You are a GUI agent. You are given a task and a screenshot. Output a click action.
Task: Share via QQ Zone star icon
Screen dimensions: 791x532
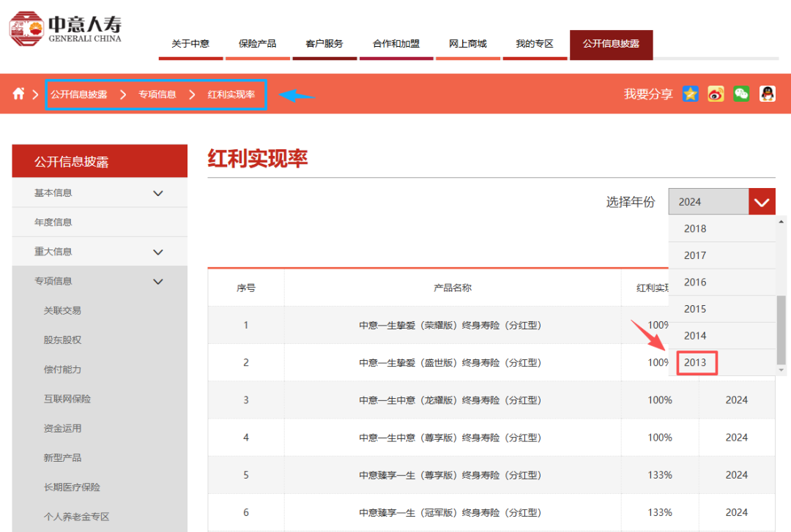tap(690, 94)
